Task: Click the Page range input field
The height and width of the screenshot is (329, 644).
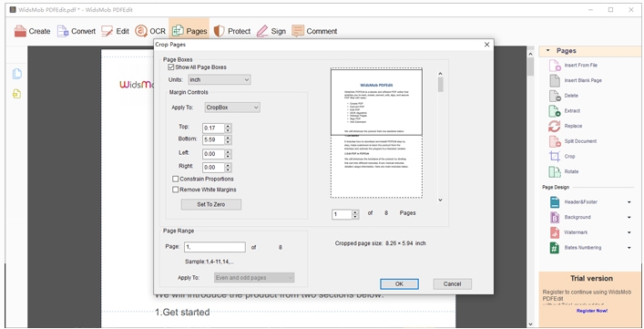Action: coord(215,247)
